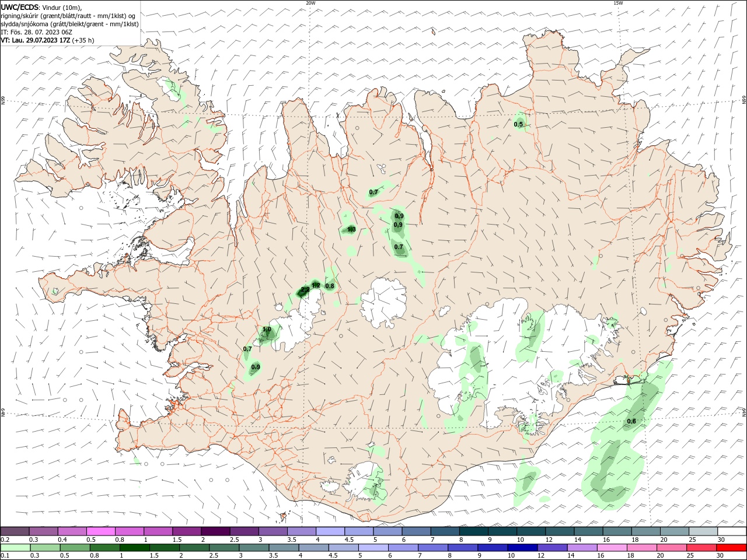
Task: Pick the pale grey 25 snow legend swatch
Action: point(703,531)
